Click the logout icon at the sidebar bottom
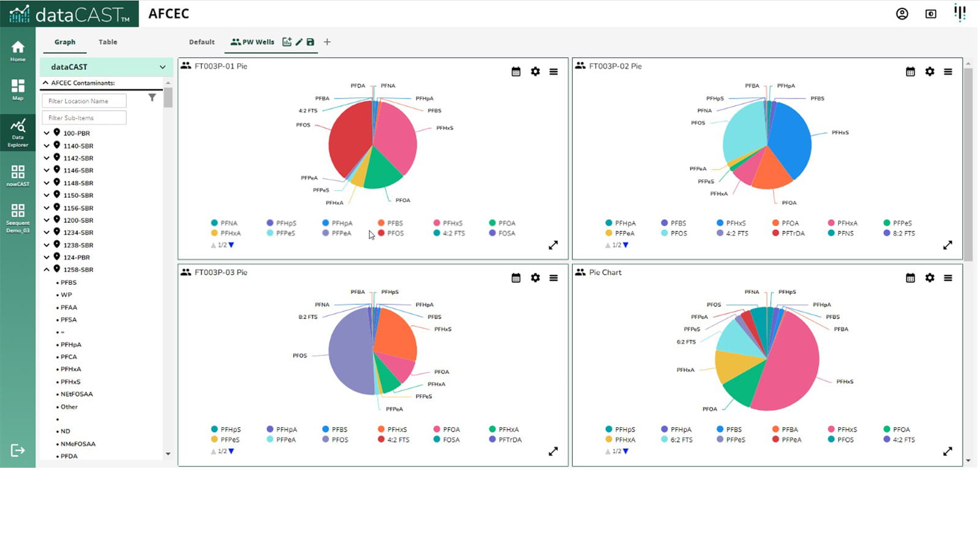Screen dimensions: 980x551 [x=18, y=451]
